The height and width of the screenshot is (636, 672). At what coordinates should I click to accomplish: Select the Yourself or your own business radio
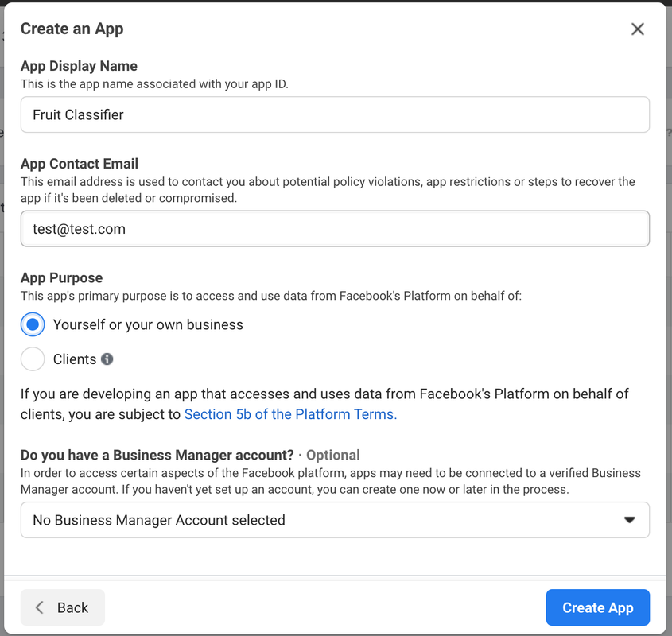click(33, 324)
